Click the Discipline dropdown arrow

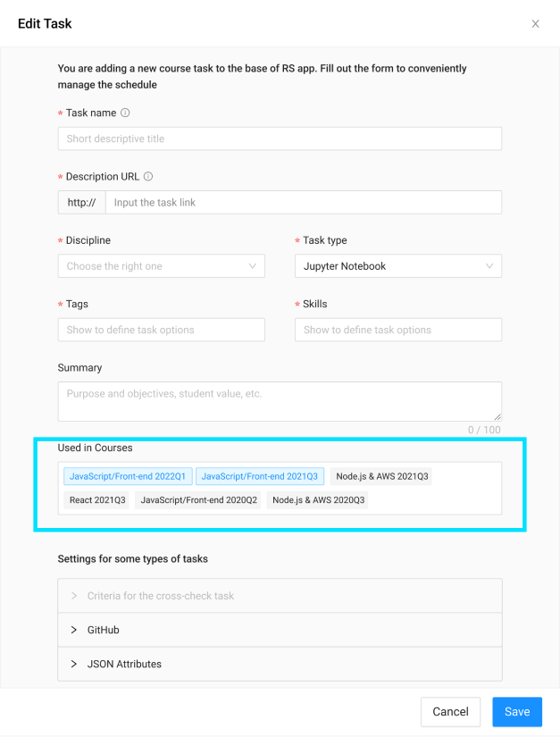tap(252, 266)
